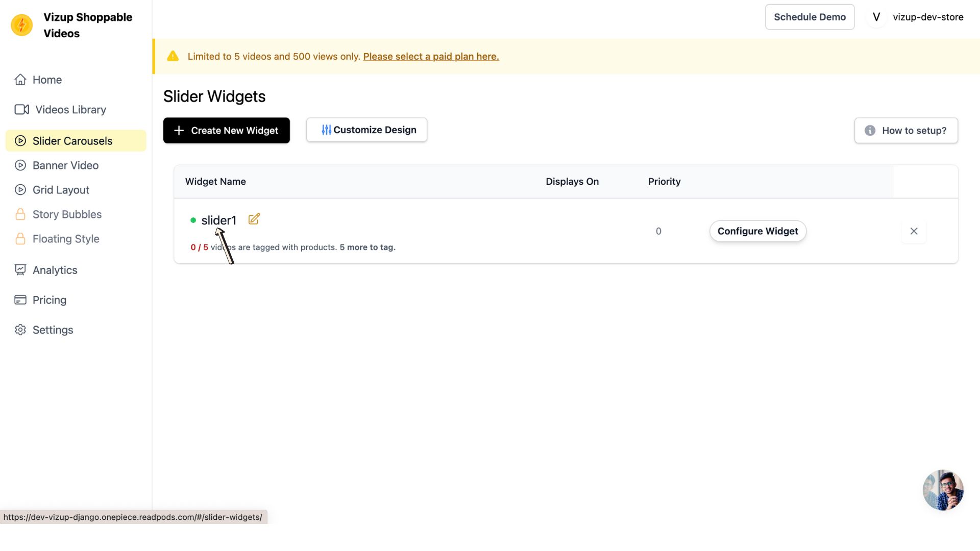The width and height of the screenshot is (980, 551).
Task: Open Customize Design options
Action: pyautogui.click(x=366, y=130)
